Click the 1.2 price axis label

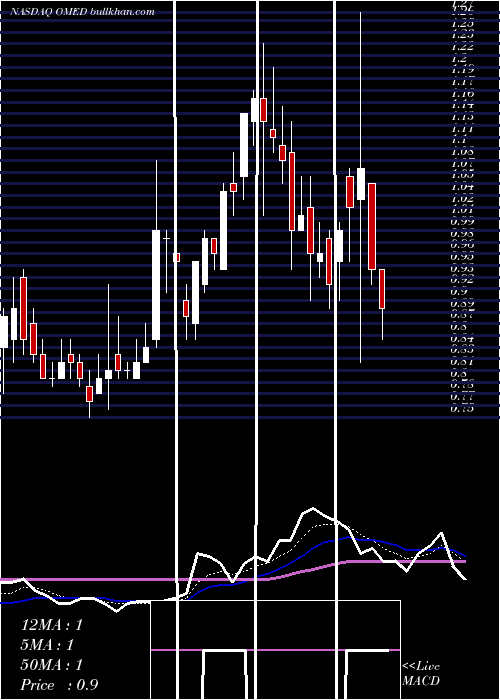coord(459,58)
